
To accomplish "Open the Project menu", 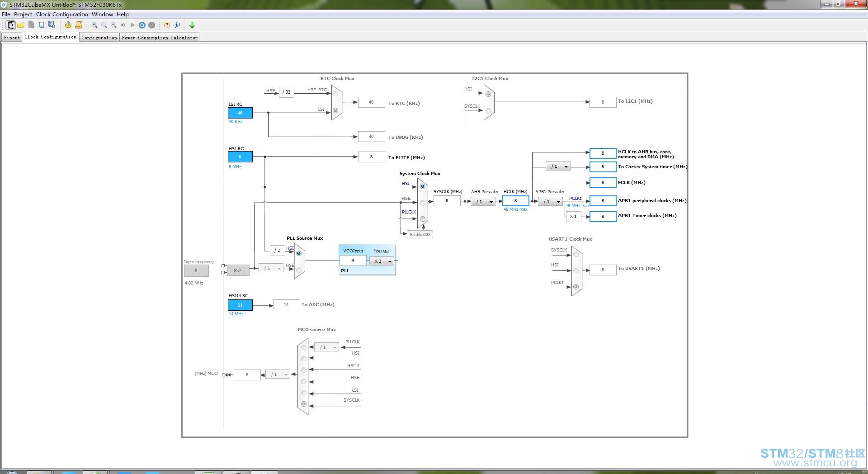I will point(23,14).
